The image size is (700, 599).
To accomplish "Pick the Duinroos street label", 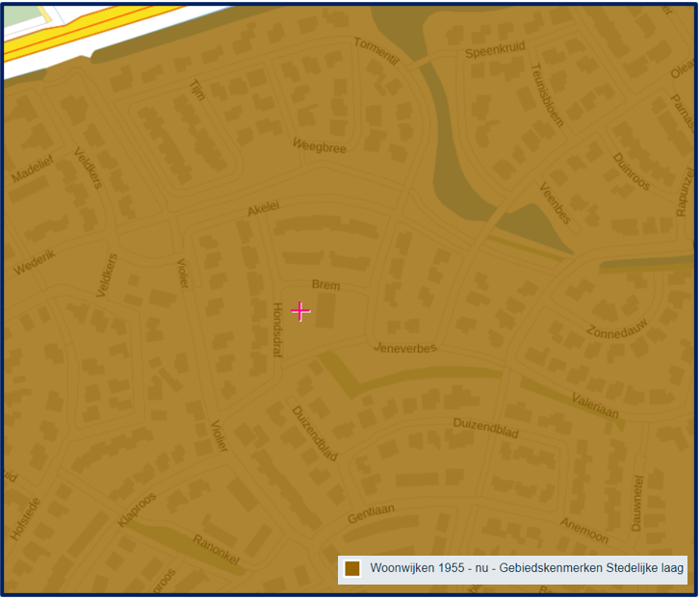I will pyautogui.click(x=631, y=170).
